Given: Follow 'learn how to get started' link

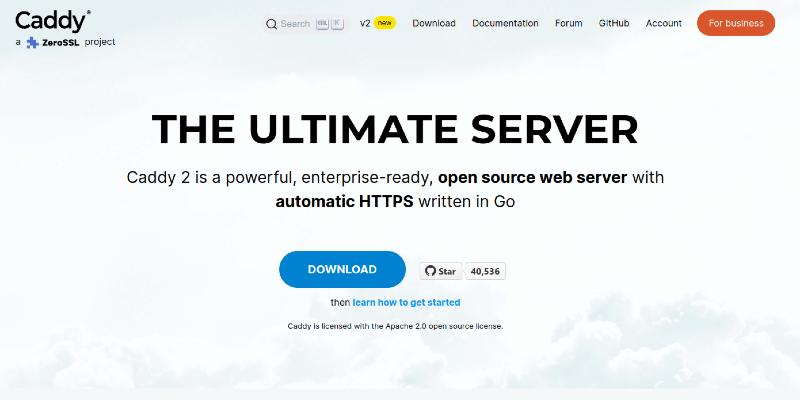Looking at the screenshot, I should [406, 303].
